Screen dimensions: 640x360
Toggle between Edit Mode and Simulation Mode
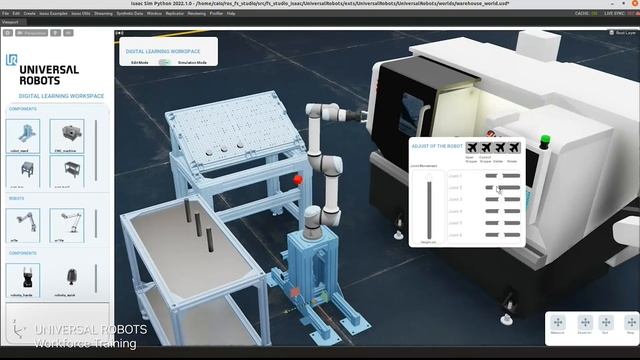click(164, 62)
